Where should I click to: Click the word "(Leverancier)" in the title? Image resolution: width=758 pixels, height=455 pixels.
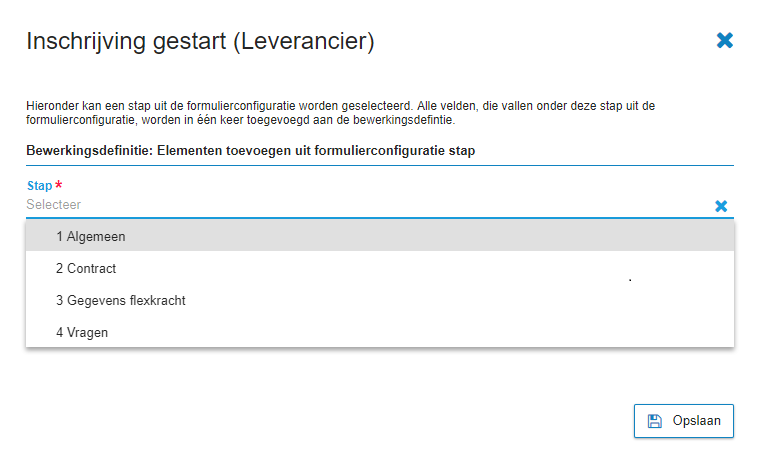point(304,42)
